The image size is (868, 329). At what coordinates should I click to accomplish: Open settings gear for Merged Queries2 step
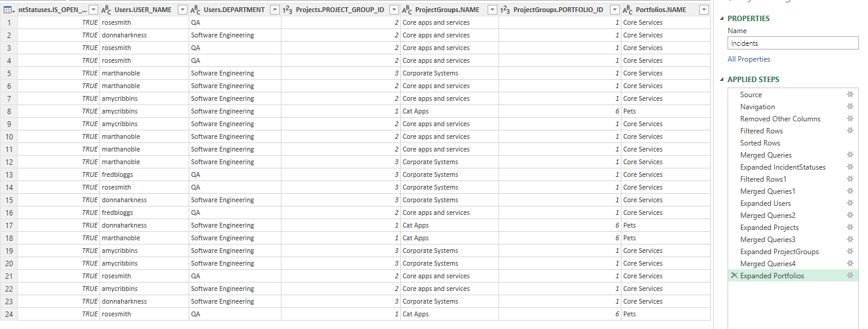point(851,216)
